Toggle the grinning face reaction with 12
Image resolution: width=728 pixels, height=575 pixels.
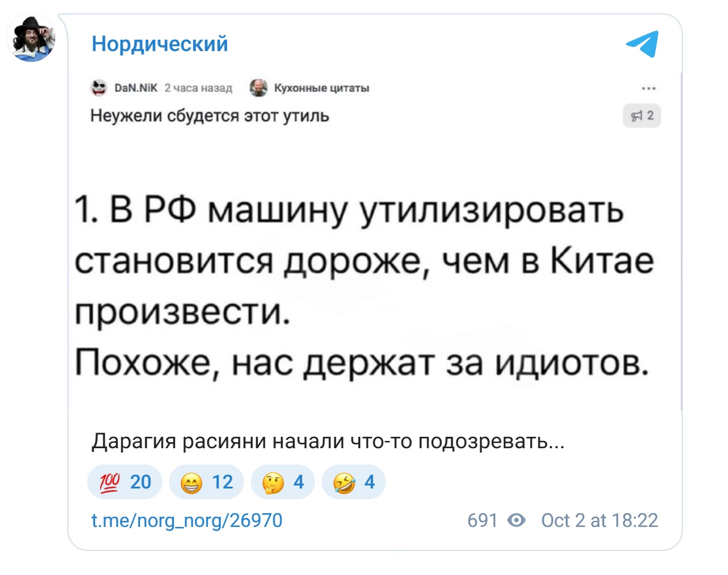(206, 482)
